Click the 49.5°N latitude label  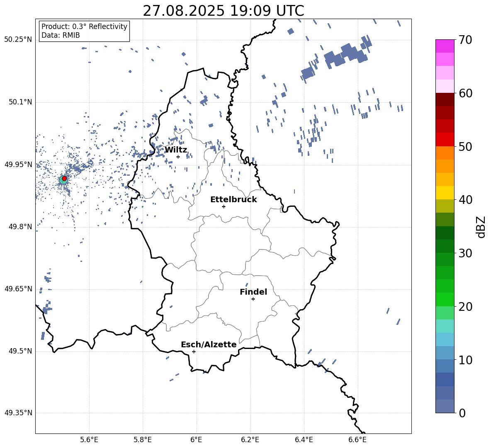click(20, 351)
